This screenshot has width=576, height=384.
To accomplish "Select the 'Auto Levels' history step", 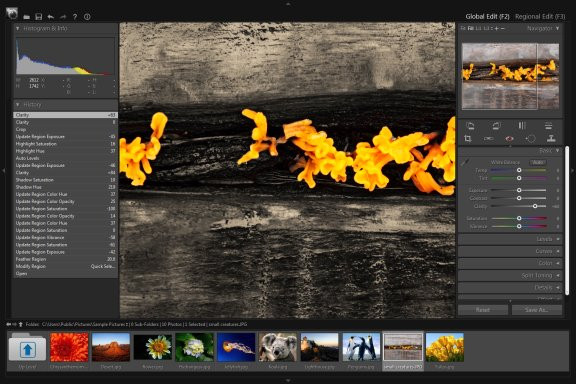I will coord(65,158).
